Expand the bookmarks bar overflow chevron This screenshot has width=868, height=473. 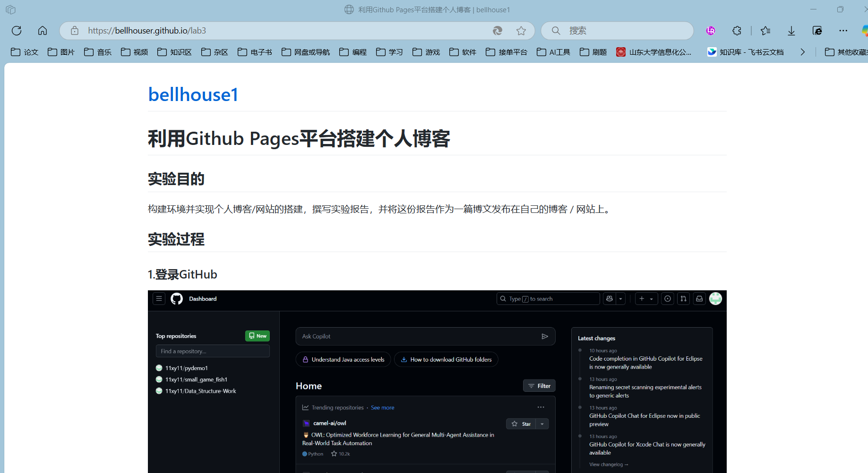802,52
